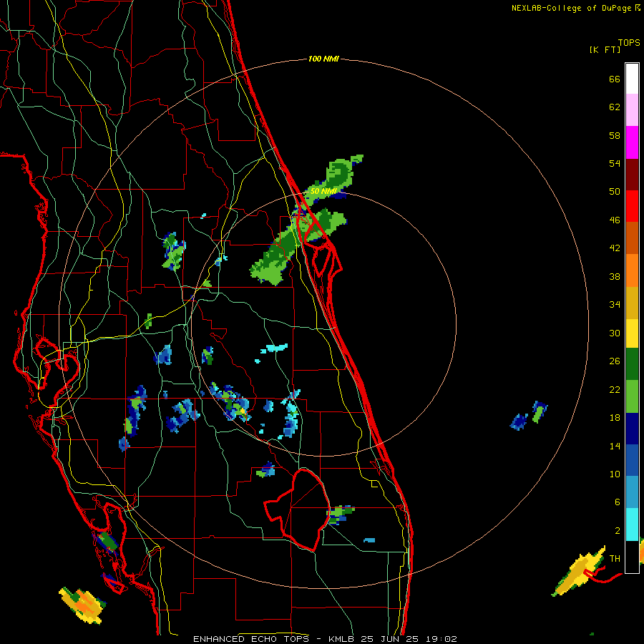Pick the navy blue legend segment
This screenshot has height=644, width=644.
(632, 429)
